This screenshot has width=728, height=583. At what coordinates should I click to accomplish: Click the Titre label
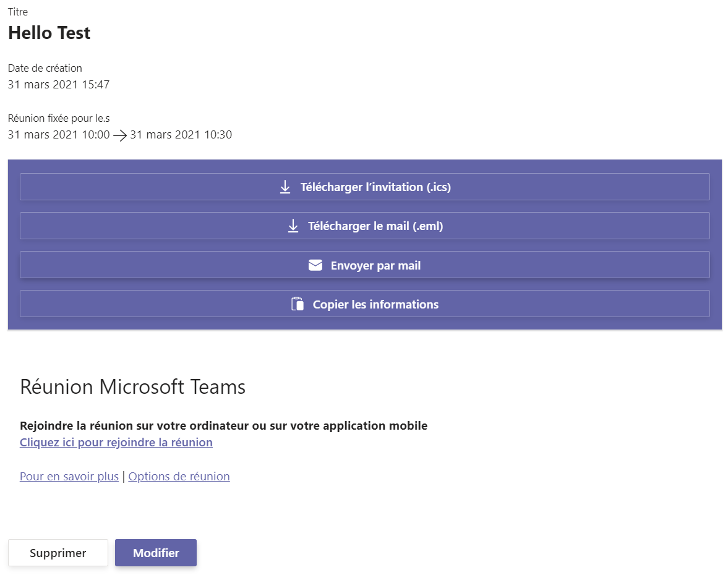click(x=18, y=12)
